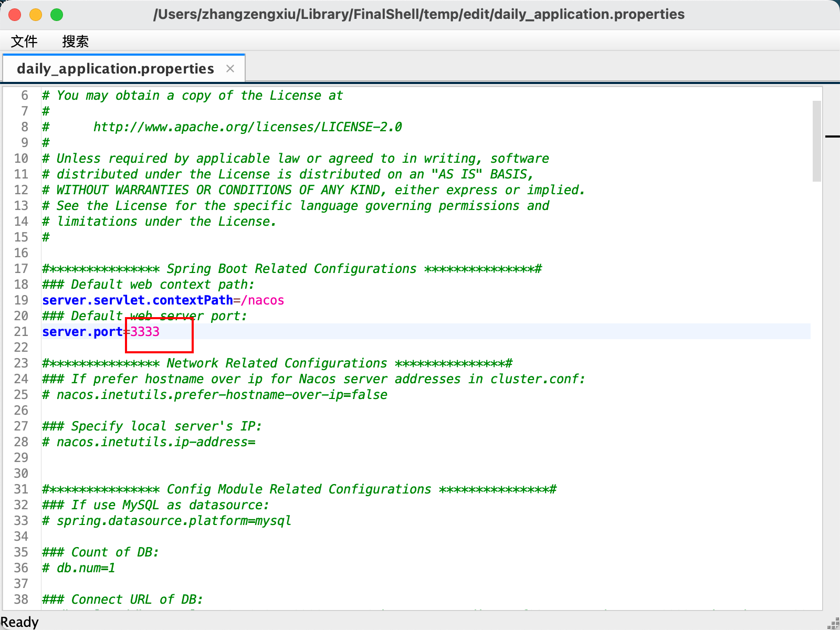Click the Ready status bar text
Screen dimensions: 840x630
tap(19, 622)
